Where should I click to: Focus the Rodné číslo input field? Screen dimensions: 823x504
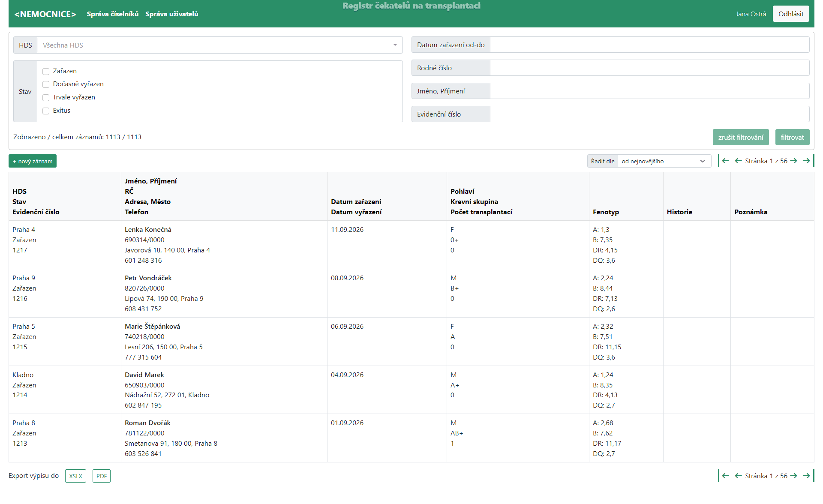coord(649,68)
